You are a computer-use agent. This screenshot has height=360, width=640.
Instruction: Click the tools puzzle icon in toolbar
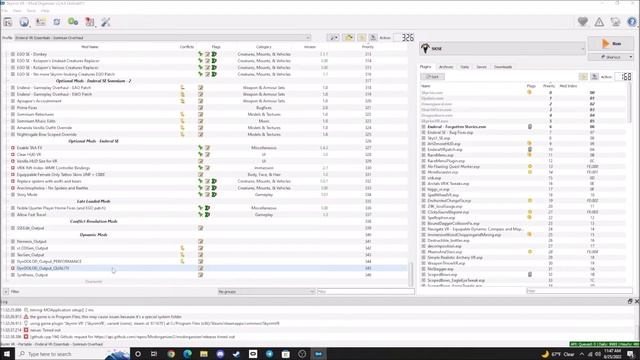point(89,22)
